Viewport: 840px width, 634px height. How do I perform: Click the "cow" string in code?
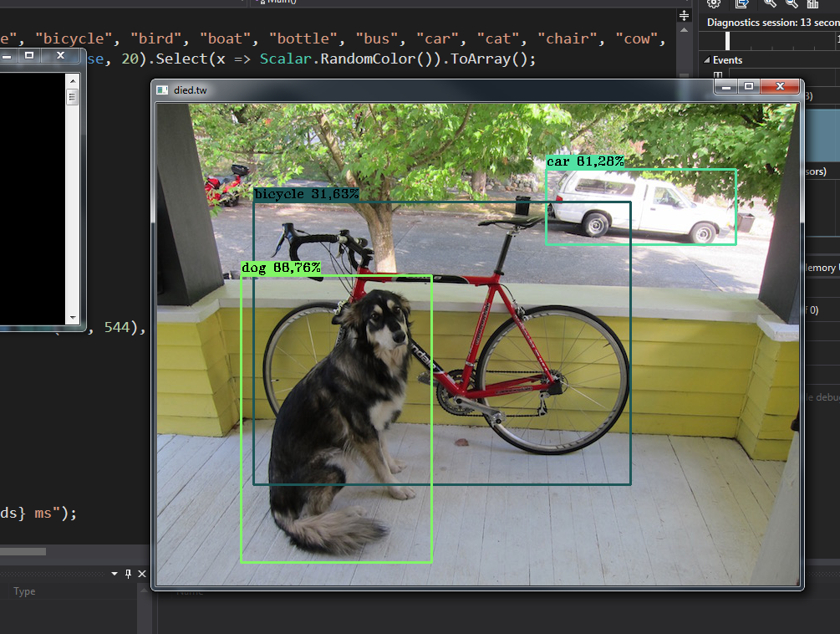[x=636, y=38]
